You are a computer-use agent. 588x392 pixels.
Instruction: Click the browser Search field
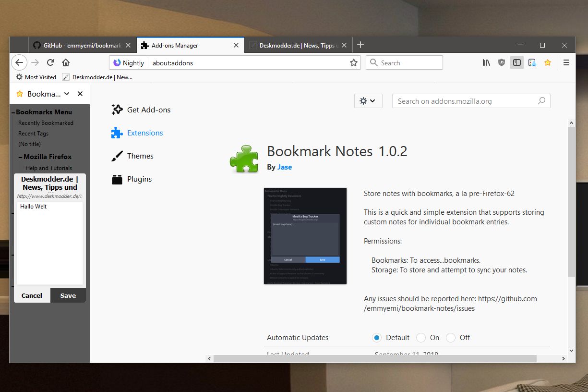click(404, 63)
